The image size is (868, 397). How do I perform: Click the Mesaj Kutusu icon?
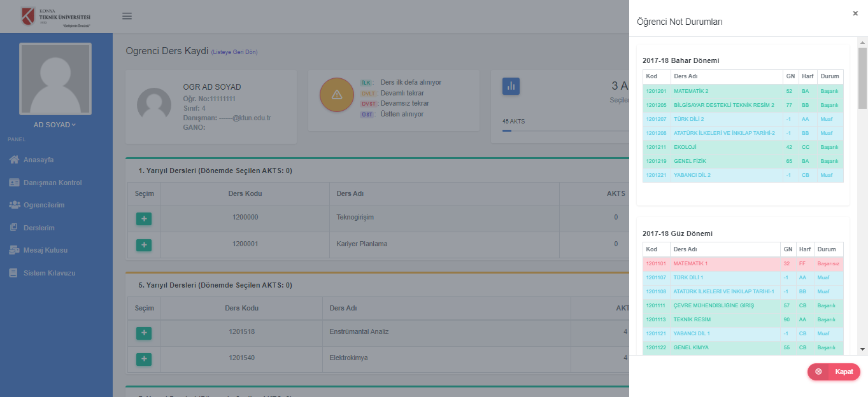click(x=14, y=250)
